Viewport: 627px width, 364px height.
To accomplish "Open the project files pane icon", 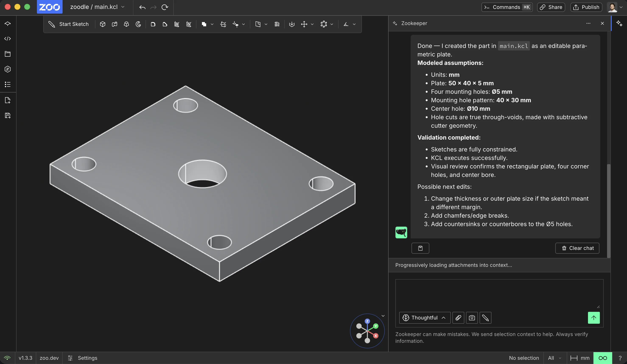I will 8,54.
